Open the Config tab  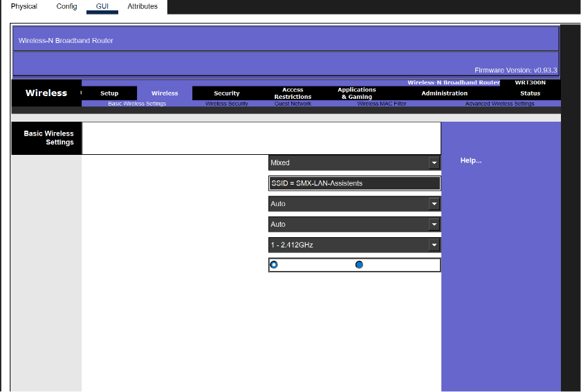pos(66,6)
